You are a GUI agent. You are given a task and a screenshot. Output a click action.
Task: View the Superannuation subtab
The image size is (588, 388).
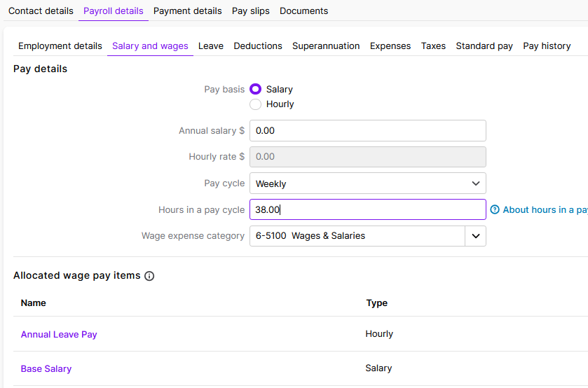point(326,46)
